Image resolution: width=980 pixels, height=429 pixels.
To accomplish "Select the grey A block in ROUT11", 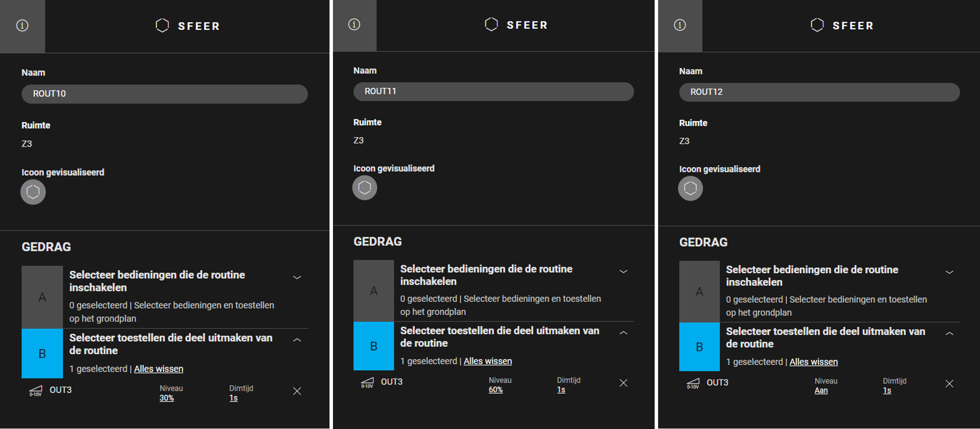I will coord(374,291).
